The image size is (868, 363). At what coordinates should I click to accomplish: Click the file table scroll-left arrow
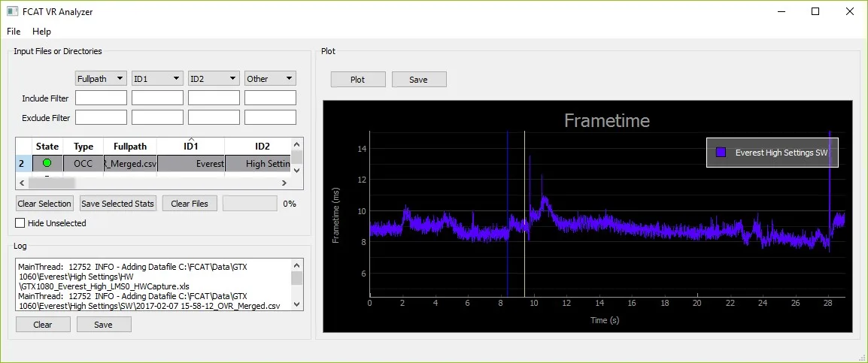coord(21,183)
